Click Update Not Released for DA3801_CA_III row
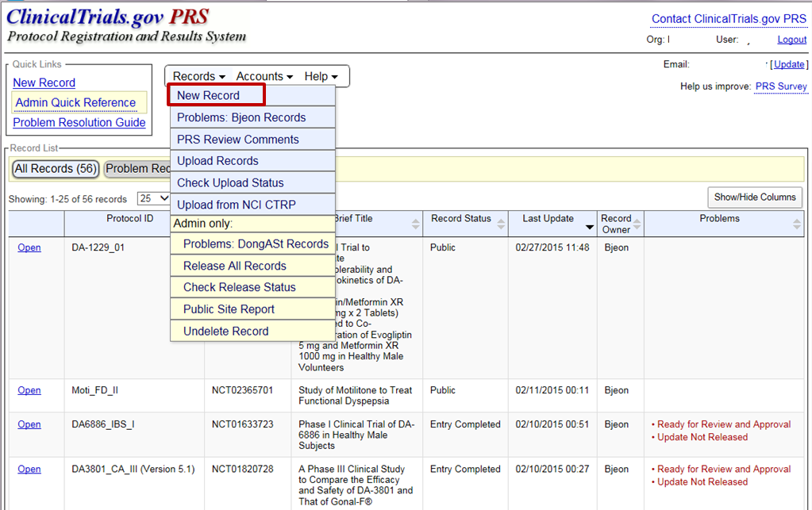The height and width of the screenshot is (510, 812). click(702, 482)
